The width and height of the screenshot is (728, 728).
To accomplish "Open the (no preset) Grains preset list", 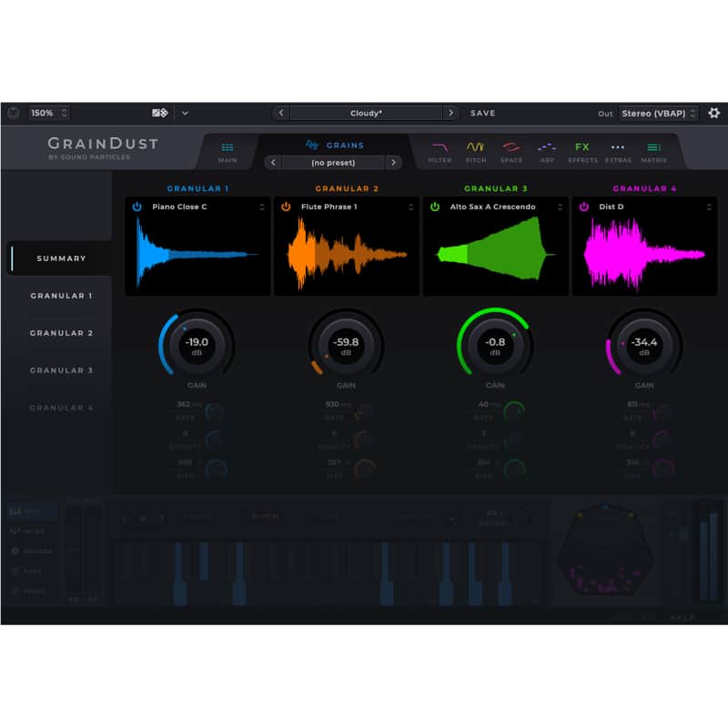I will tap(333, 163).
